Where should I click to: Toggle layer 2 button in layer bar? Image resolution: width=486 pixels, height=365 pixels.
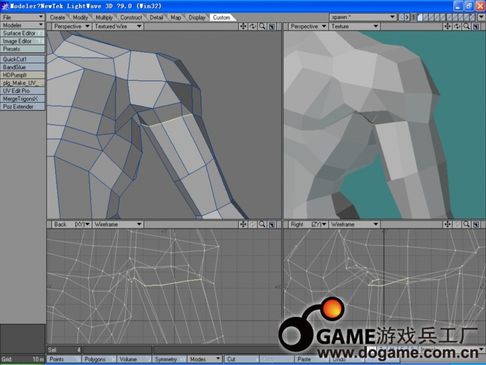426,17
